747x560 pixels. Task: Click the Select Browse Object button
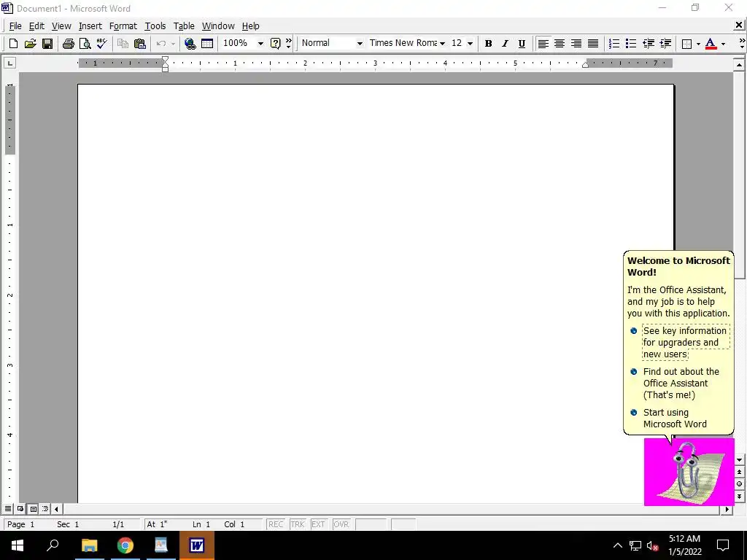[x=740, y=484]
